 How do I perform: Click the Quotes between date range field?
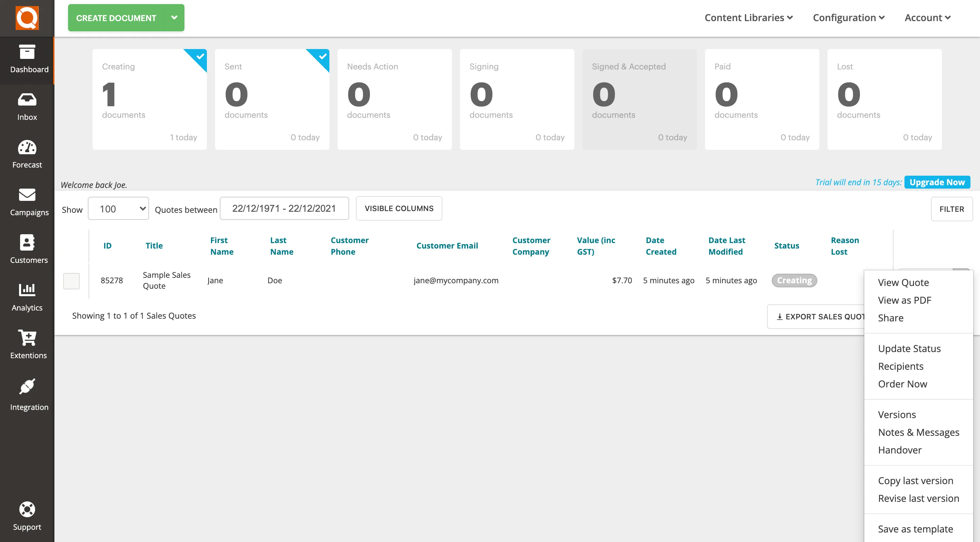pyautogui.click(x=284, y=209)
